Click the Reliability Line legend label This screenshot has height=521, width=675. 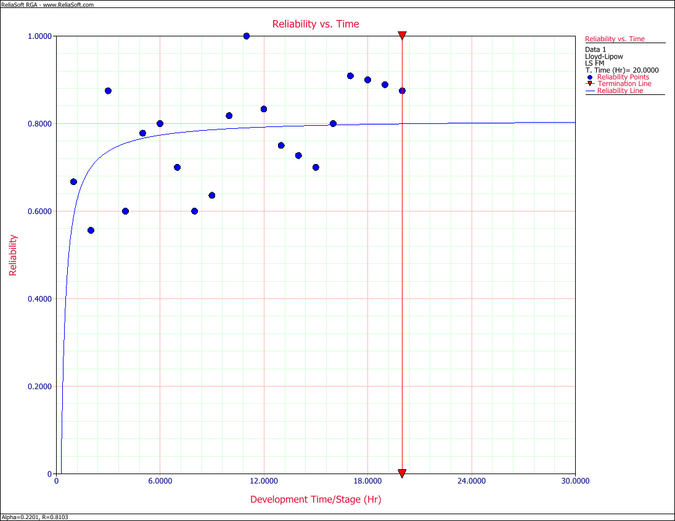619,91
